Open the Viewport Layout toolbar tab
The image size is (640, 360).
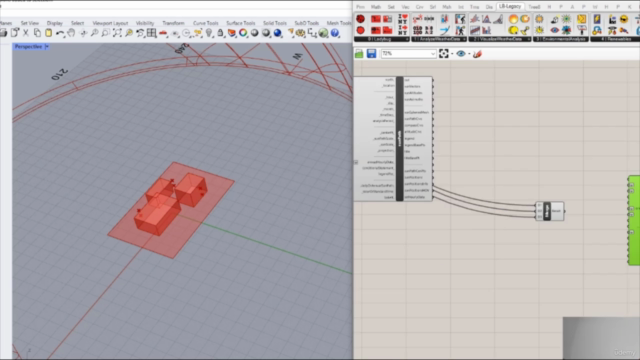click(x=110, y=23)
